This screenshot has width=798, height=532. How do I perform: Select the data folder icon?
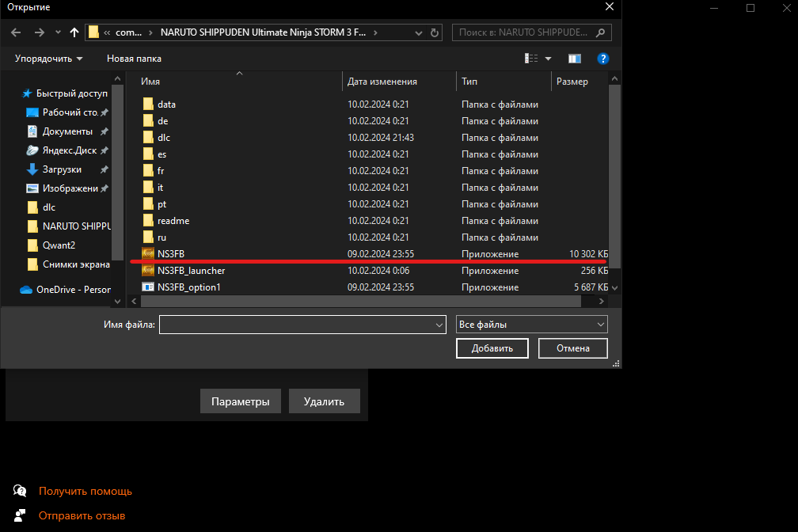coord(148,104)
